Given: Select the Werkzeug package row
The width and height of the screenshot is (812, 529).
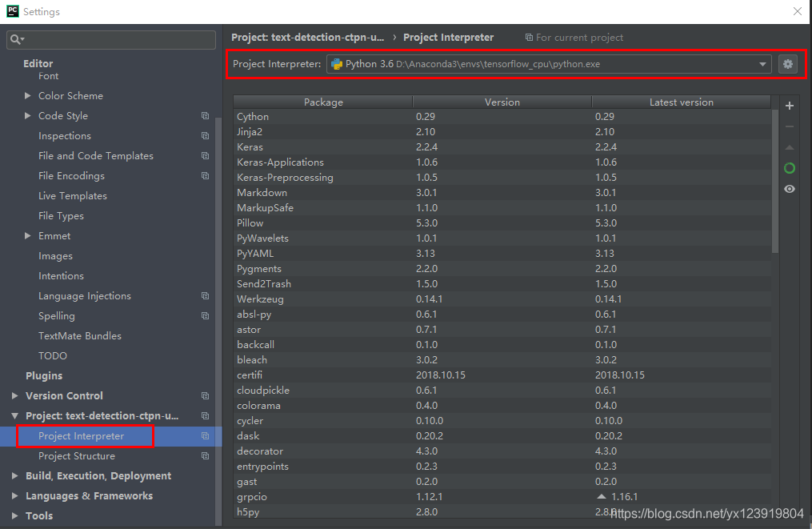Looking at the screenshot, I should (502, 299).
